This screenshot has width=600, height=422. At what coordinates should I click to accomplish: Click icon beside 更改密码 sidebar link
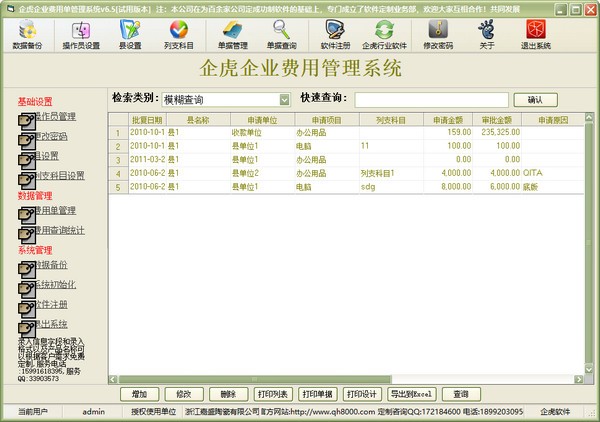27,141
